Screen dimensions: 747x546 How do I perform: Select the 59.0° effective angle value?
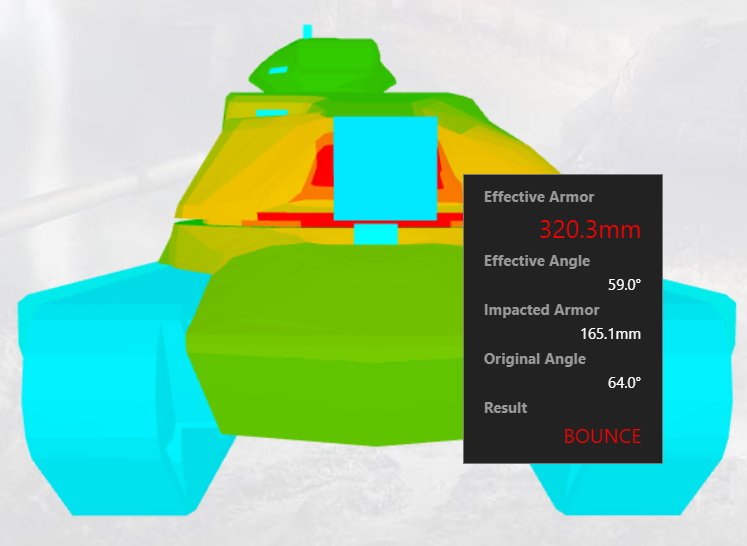pyautogui.click(x=624, y=284)
